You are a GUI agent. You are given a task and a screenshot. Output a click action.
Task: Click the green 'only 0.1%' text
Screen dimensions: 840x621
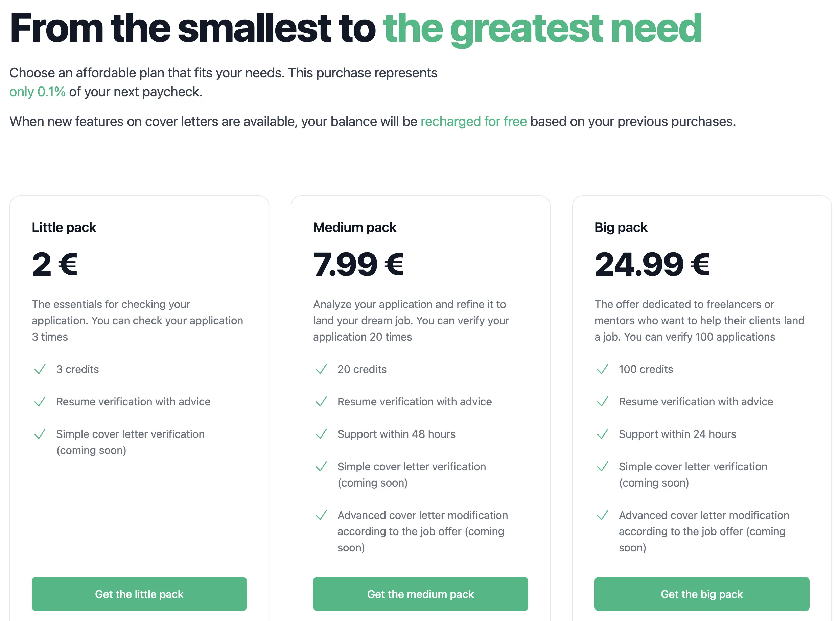[x=37, y=92]
